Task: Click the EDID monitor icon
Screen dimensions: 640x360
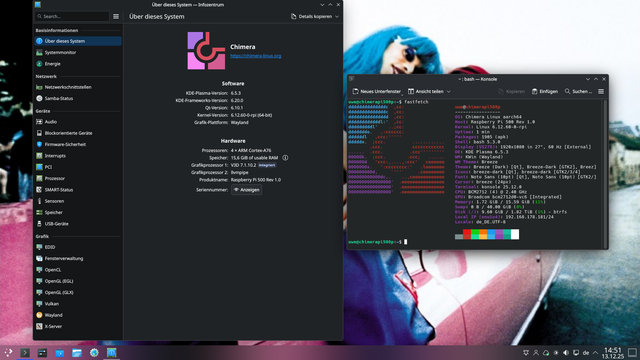Action: coord(39,247)
